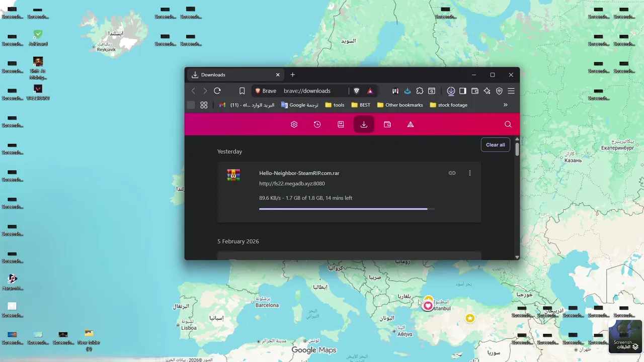This screenshot has width=644, height=362.
Task: Click the Clear all button
Action: pyautogui.click(x=496, y=145)
